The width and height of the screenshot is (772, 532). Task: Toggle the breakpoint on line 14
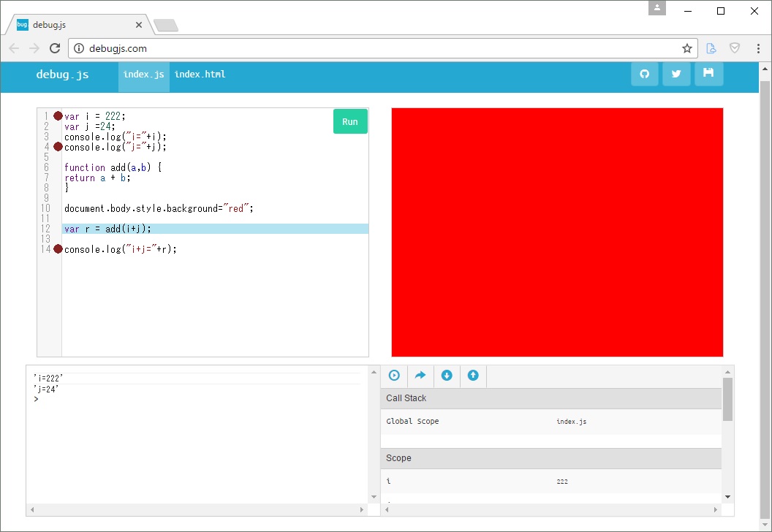(x=58, y=249)
